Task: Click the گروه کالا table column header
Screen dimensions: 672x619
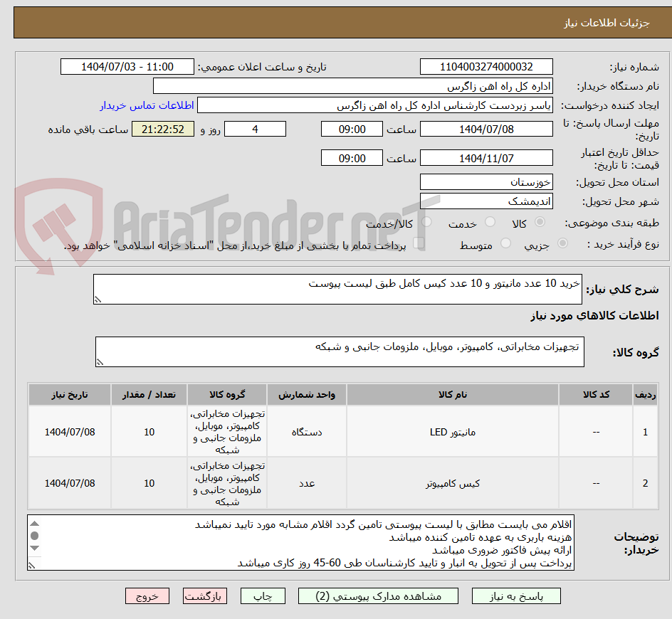Action: (x=227, y=395)
